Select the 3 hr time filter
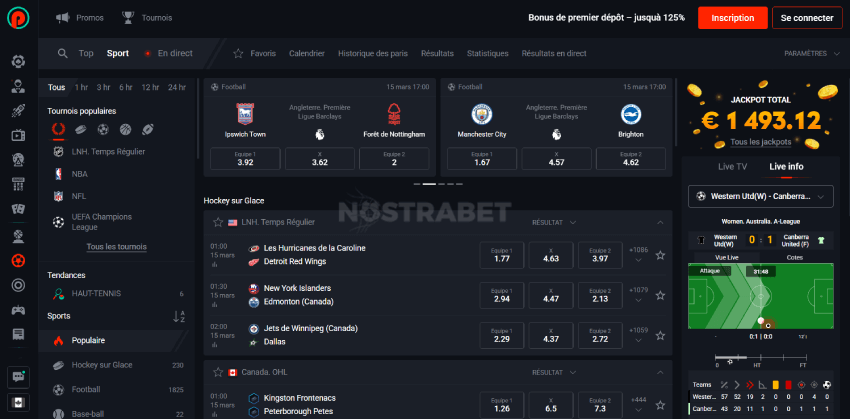 (104, 87)
